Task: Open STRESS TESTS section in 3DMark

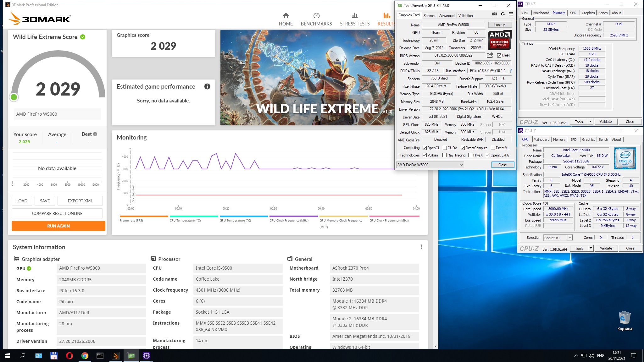Action: (355, 19)
